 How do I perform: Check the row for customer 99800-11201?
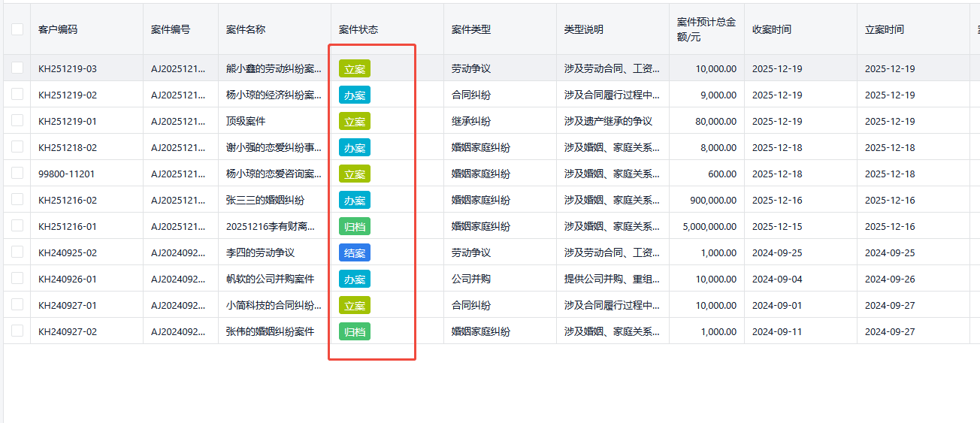click(17, 173)
